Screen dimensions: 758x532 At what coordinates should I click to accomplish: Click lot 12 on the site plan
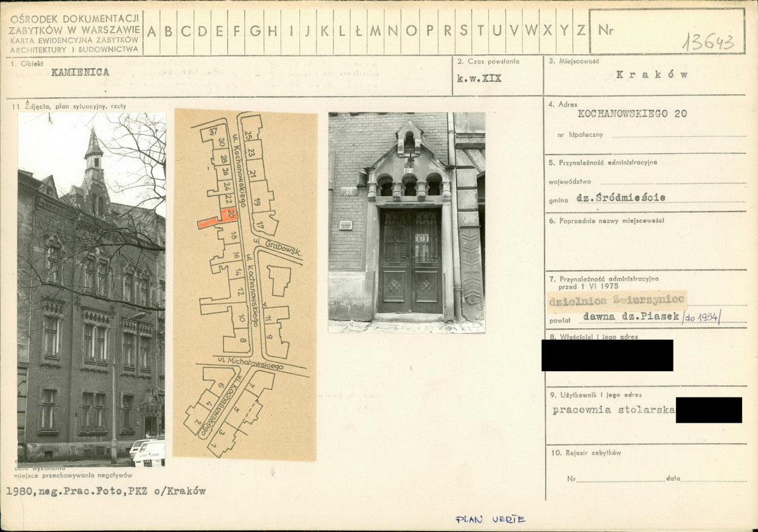click(x=241, y=292)
